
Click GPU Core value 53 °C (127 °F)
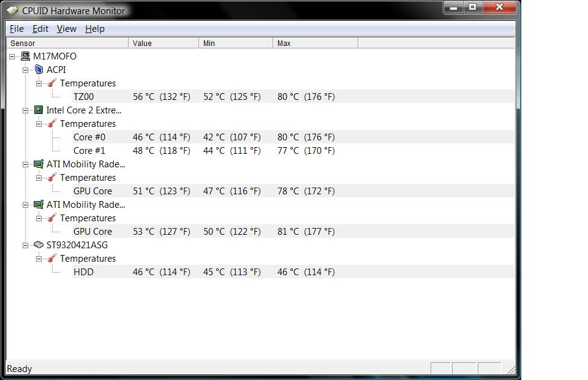pyautogui.click(x=162, y=232)
